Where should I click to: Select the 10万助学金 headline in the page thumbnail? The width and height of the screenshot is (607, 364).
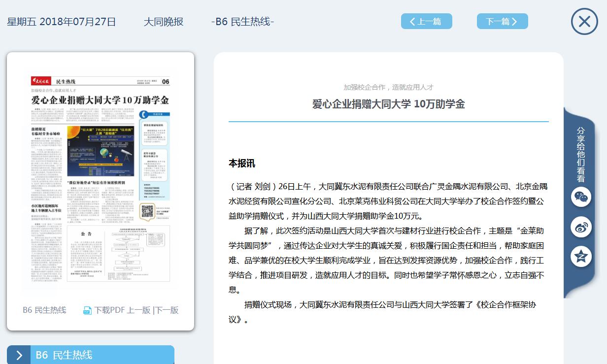tap(100, 100)
